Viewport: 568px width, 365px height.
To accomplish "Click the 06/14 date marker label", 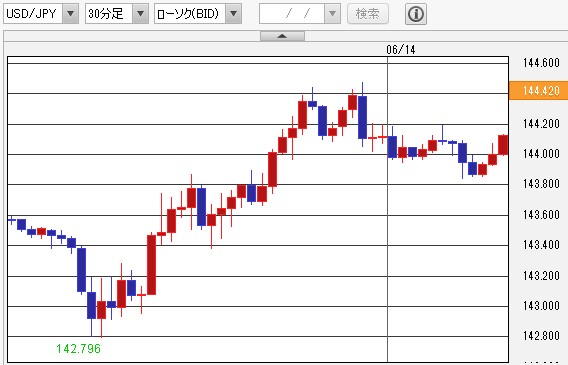I will [401, 50].
